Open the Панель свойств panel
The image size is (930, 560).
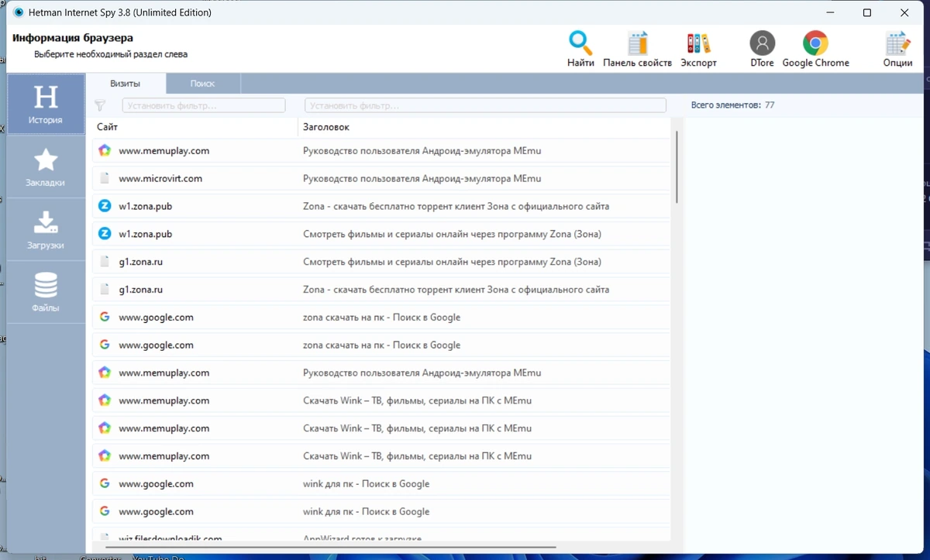(637, 43)
